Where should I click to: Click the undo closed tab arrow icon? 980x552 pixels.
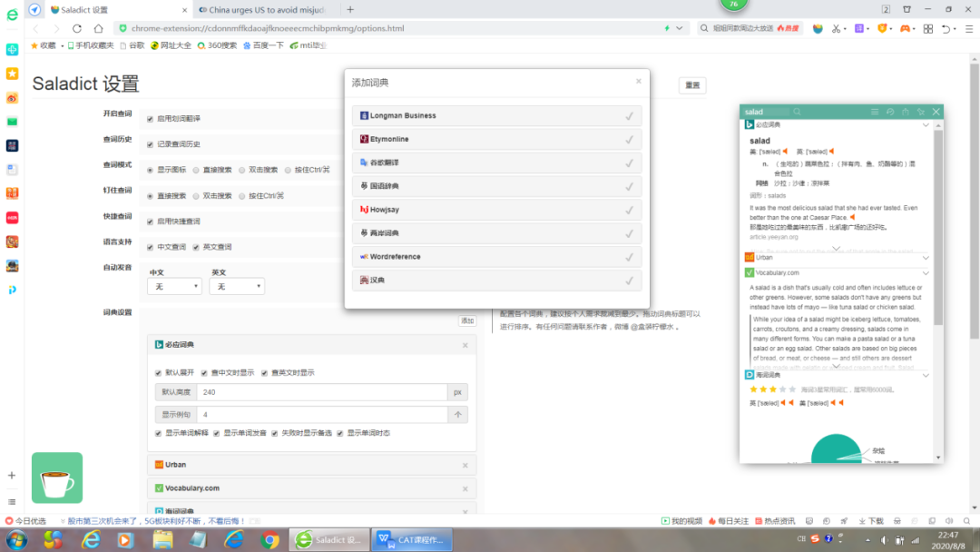(946, 28)
